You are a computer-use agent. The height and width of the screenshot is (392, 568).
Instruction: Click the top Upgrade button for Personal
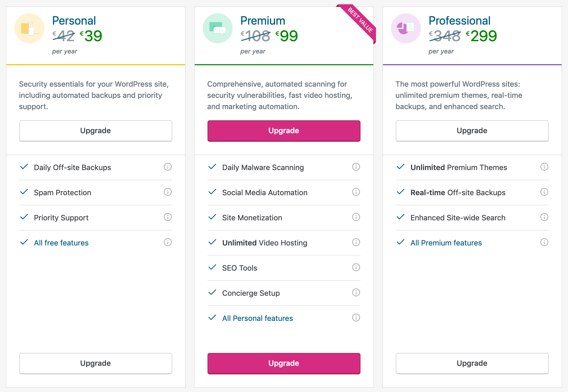tap(95, 131)
